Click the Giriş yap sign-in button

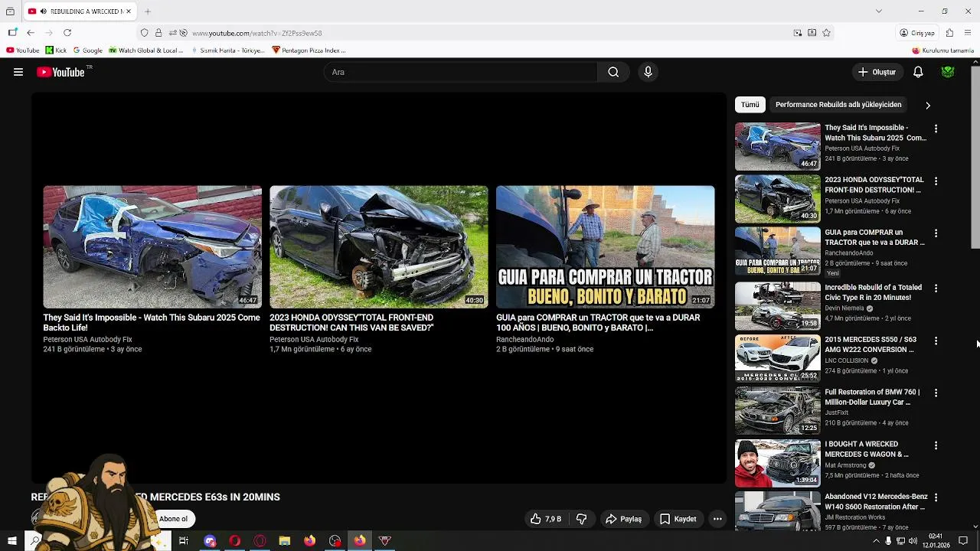[917, 33]
